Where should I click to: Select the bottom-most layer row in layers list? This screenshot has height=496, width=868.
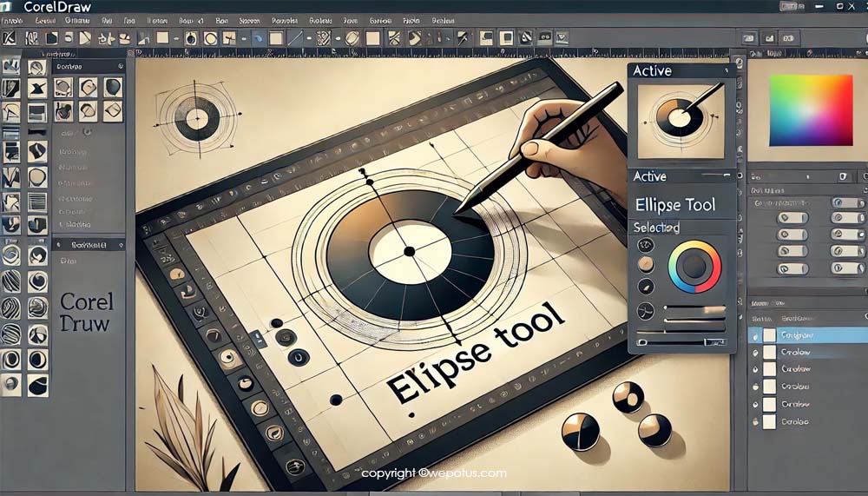(x=807, y=421)
